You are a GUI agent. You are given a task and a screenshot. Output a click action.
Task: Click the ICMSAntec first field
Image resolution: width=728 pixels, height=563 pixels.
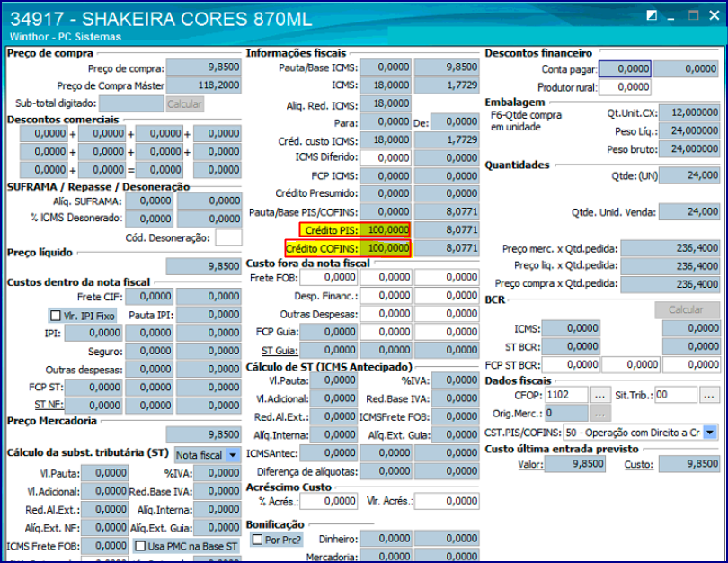coord(329,453)
